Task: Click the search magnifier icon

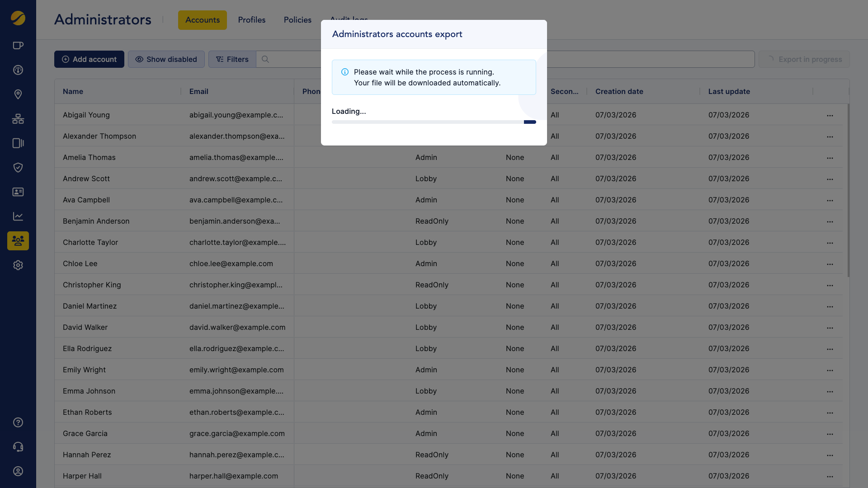Action: coord(265,59)
